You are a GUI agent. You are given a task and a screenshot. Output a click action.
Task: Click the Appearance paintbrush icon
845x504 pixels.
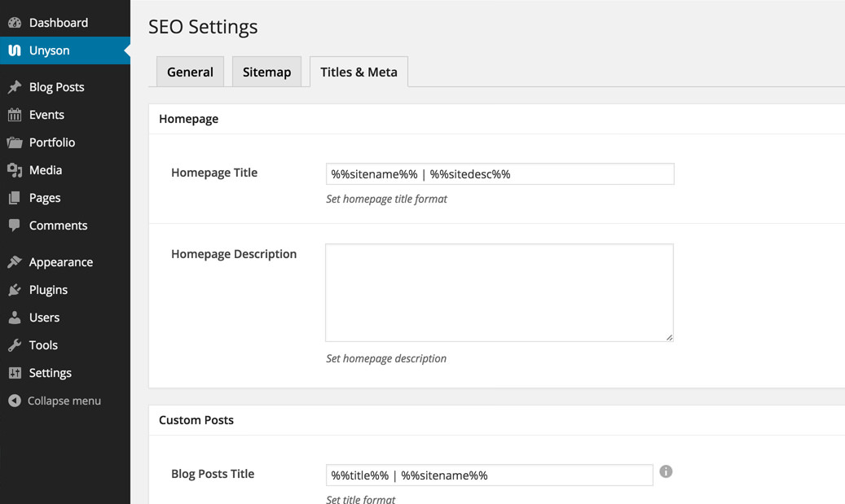coord(15,262)
